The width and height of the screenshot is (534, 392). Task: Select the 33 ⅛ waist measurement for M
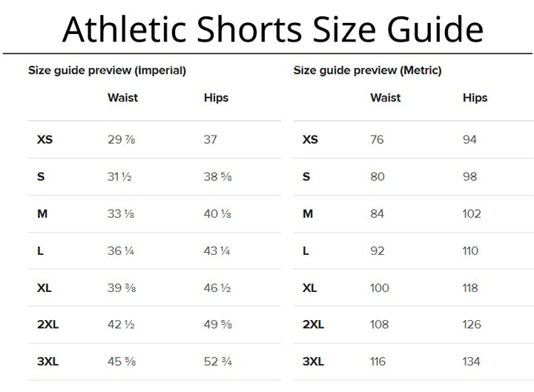point(121,214)
